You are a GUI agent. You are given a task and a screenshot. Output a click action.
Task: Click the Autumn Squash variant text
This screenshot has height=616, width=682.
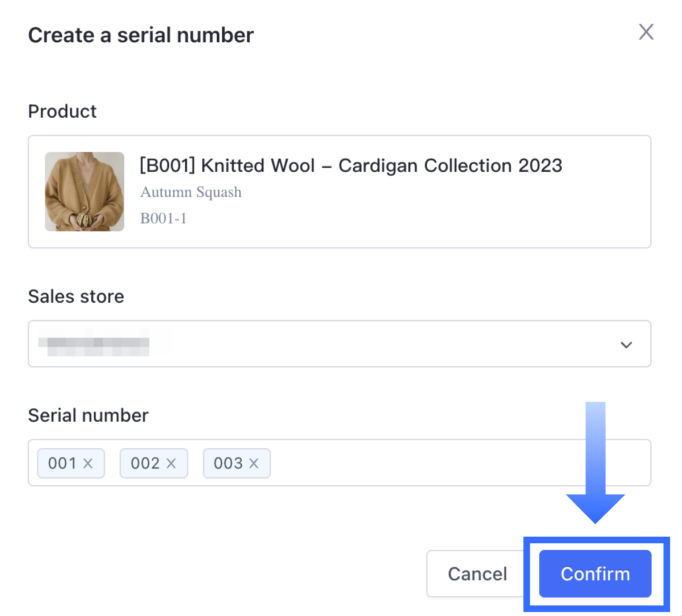click(191, 192)
